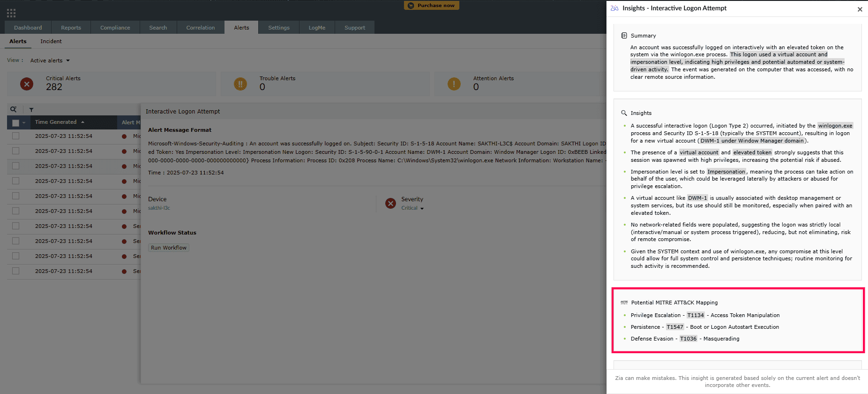Open the select-all checkbox dropdown arrow

[x=24, y=123]
